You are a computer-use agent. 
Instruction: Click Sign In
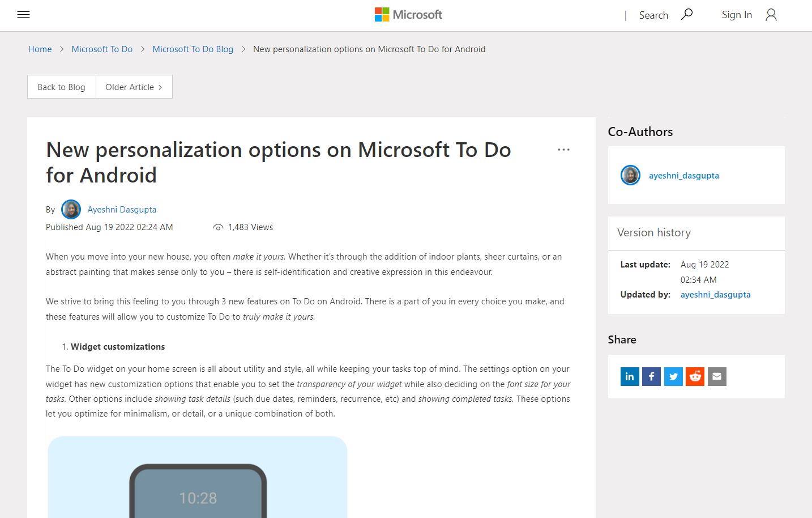(737, 15)
